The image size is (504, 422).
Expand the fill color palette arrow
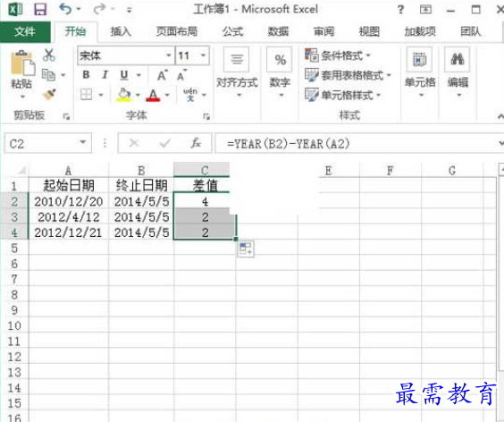[138, 95]
